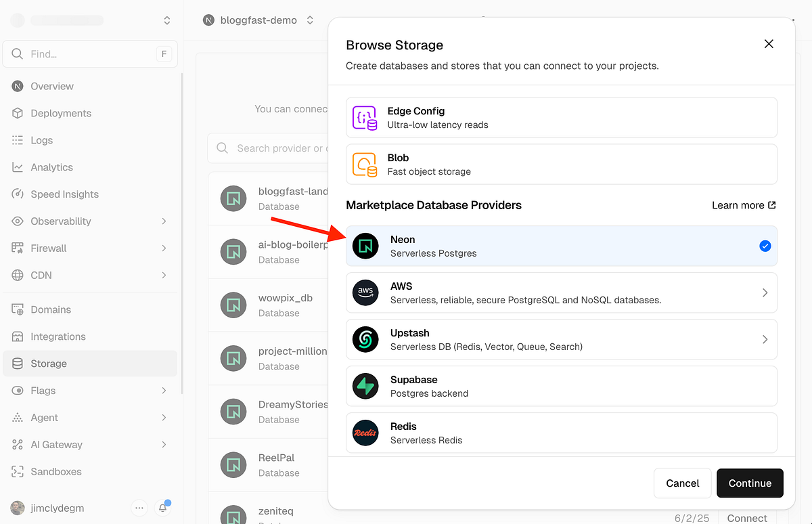This screenshot has width=812, height=524.
Task: Expand the AI Gateway submenu chevron
Action: (x=164, y=445)
